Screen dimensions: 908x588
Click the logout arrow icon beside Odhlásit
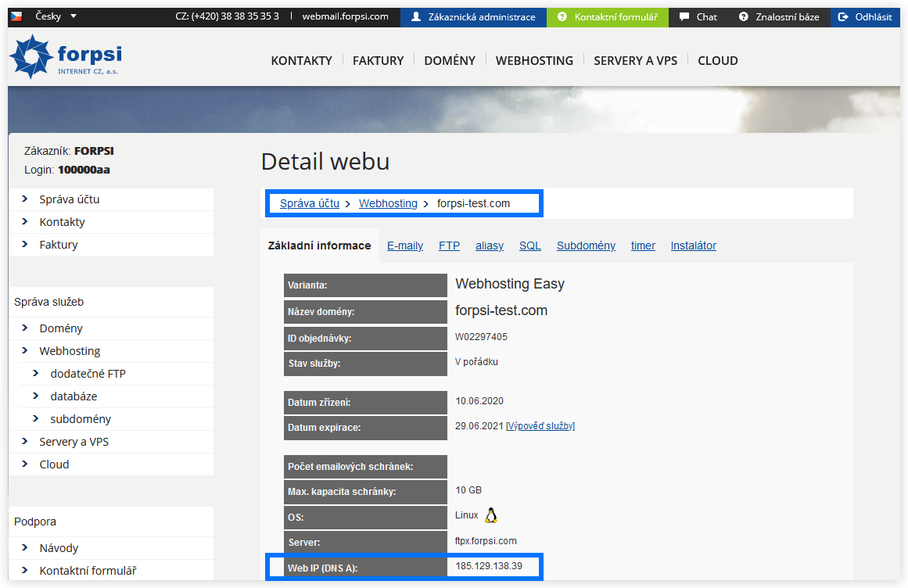[843, 16]
